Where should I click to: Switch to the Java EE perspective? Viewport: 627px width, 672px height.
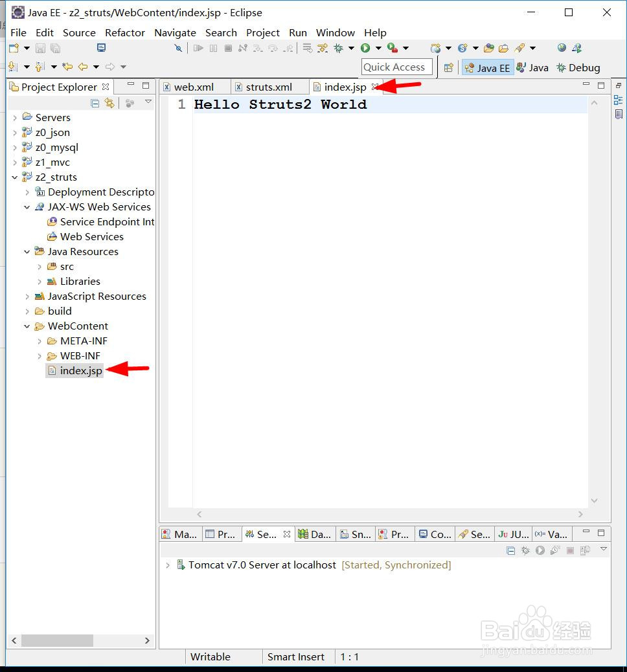click(x=488, y=68)
